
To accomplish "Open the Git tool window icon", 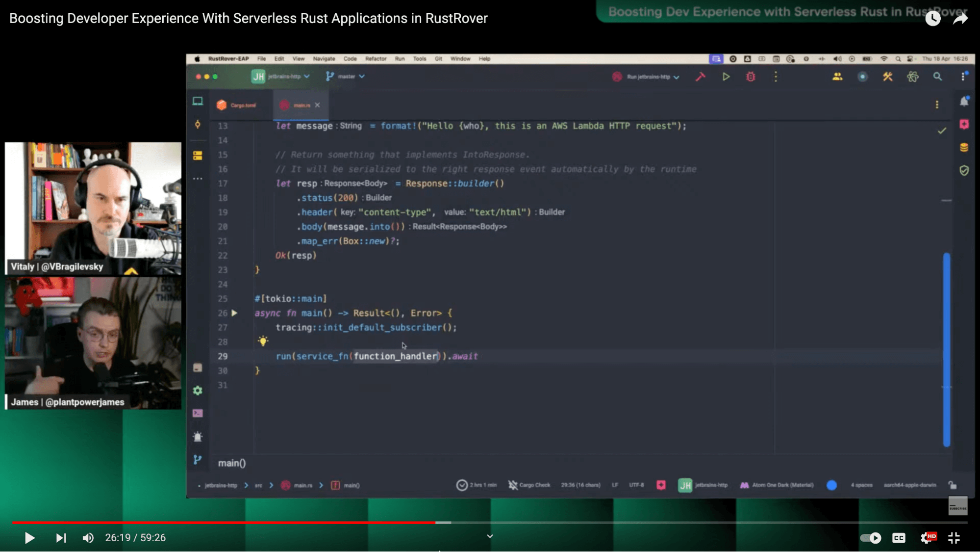I will tap(198, 460).
